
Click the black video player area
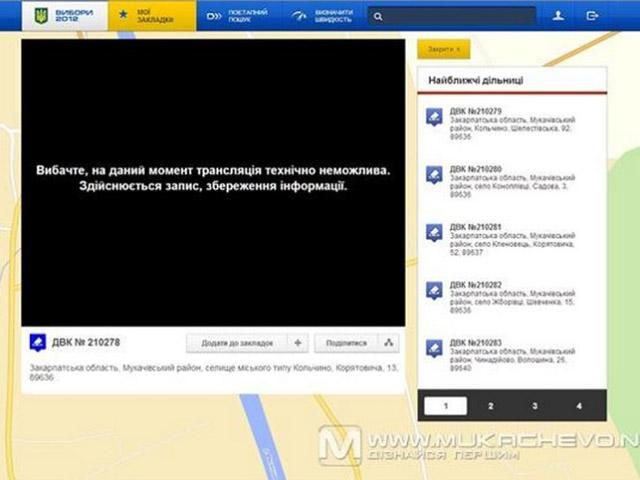[x=213, y=182]
